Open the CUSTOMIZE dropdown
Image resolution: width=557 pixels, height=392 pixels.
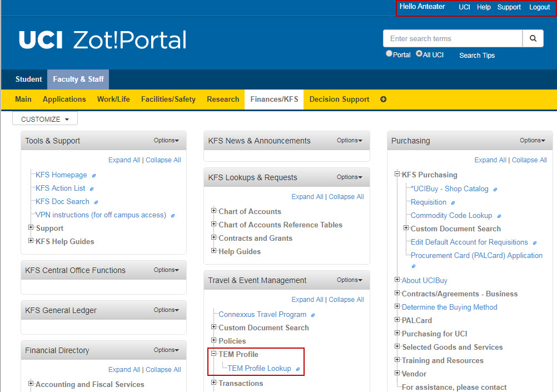tap(45, 119)
